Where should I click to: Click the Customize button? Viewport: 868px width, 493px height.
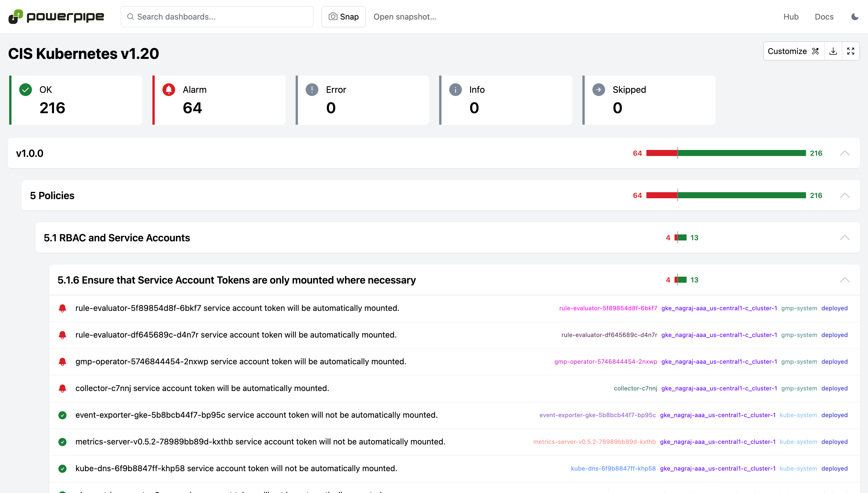pyautogui.click(x=794, y=51)
